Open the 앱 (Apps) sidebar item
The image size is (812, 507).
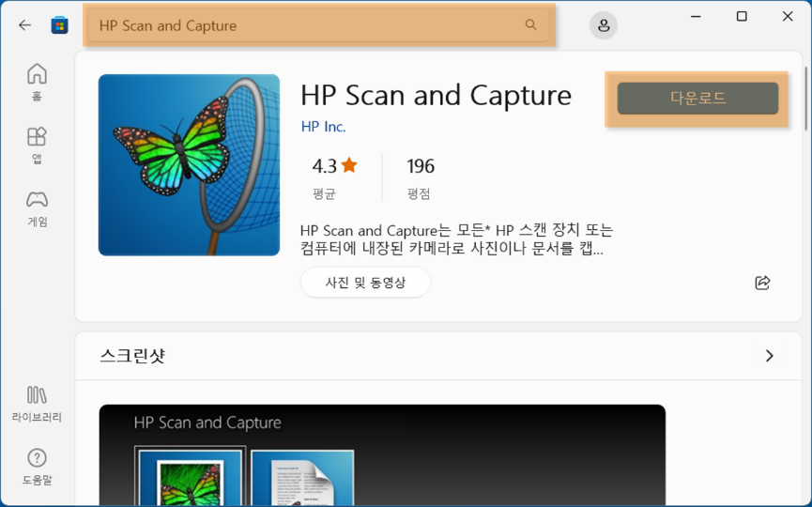pos(37,145)
